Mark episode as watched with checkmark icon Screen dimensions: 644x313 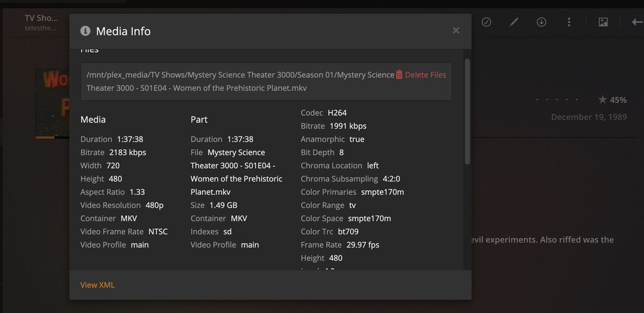(x=486, y=22)
